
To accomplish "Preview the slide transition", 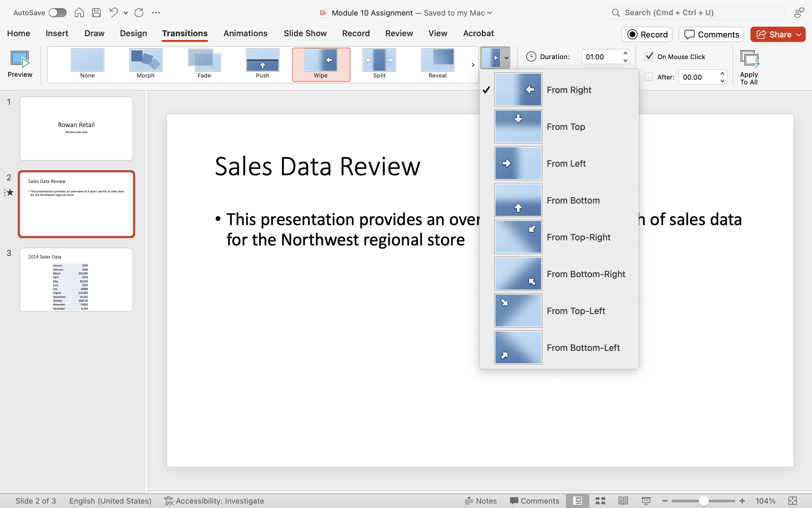I will pos(20,64).
